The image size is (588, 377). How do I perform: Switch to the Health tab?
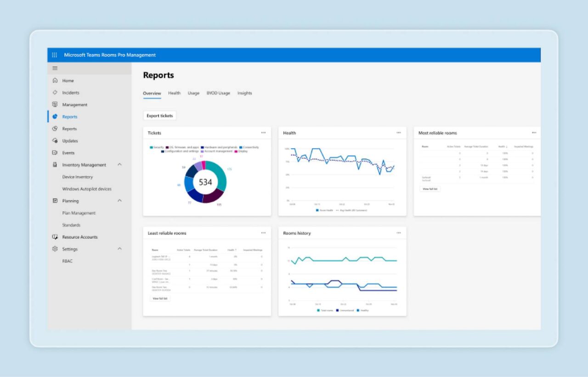174,93
